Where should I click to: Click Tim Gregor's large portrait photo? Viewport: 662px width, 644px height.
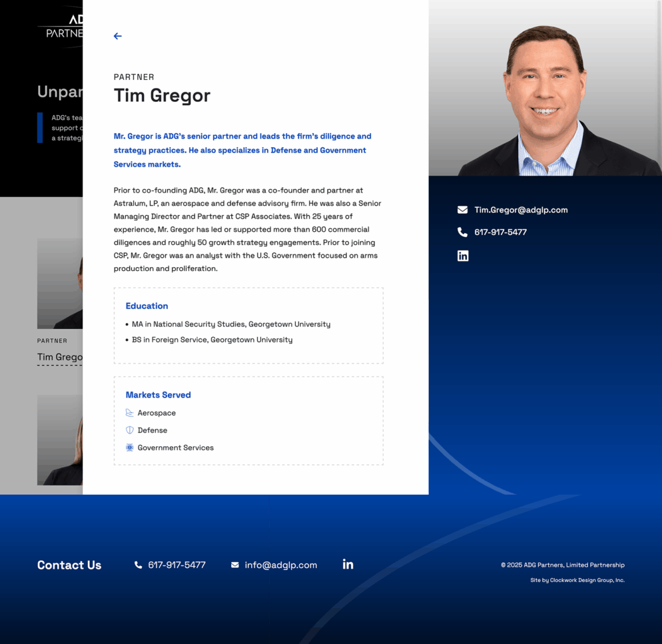coord(545,88)
